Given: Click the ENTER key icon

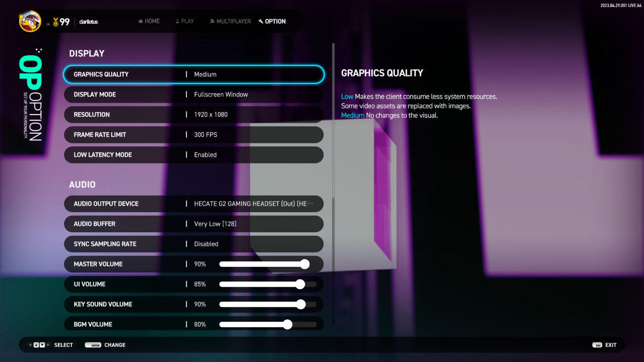Looking at the screenshot, I should [x=93, y=345].
